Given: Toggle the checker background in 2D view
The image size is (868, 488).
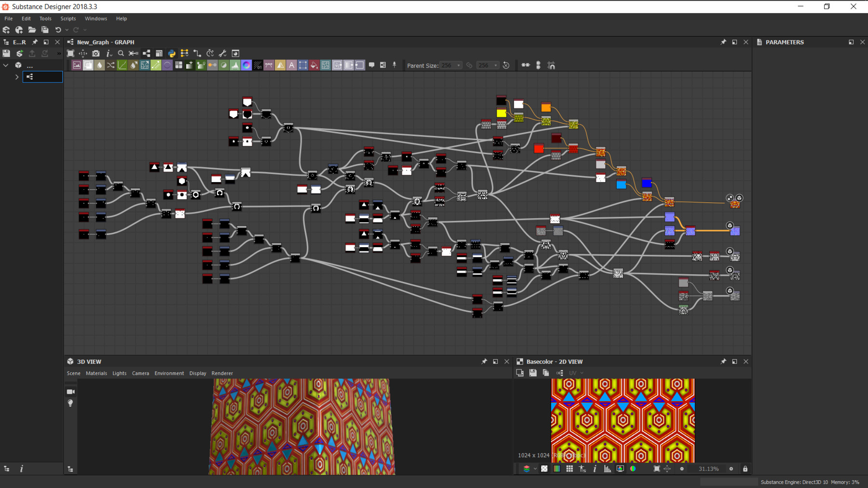Looking at the screenshot, I should [x=544, y=468].
